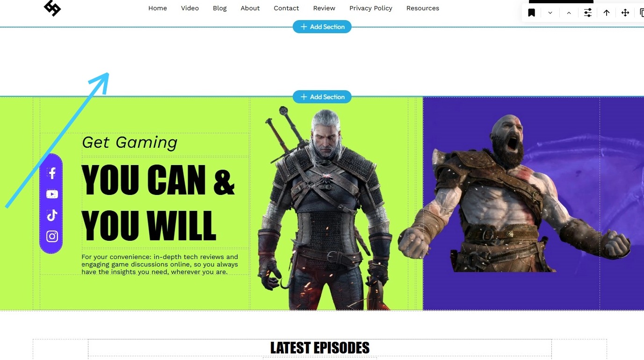Click the site logo in the header
Image resolution: width=644 pixels, height=360 pixels.
(x=52, y=8)
